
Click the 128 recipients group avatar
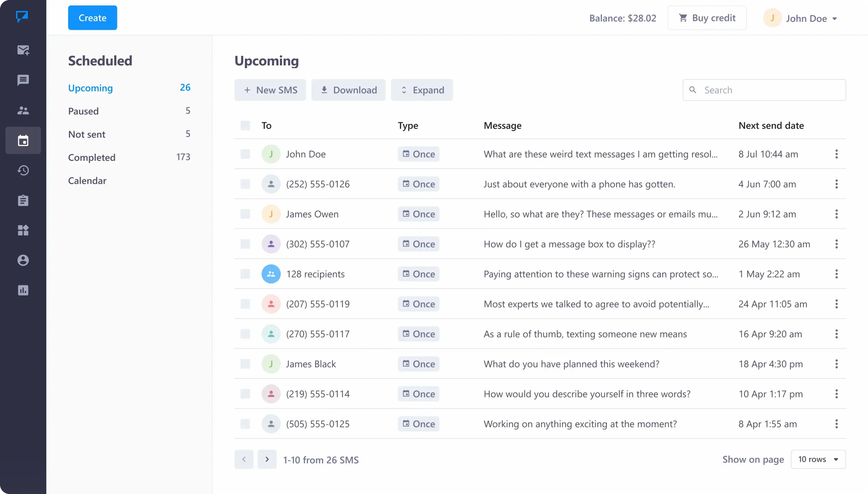pos(271,274)
